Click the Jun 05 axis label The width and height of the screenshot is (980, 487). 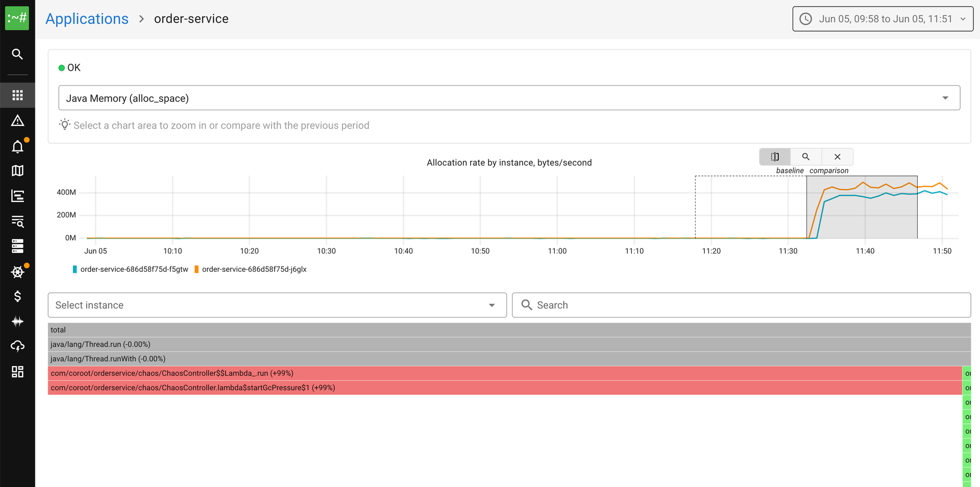tap(95, 251)
